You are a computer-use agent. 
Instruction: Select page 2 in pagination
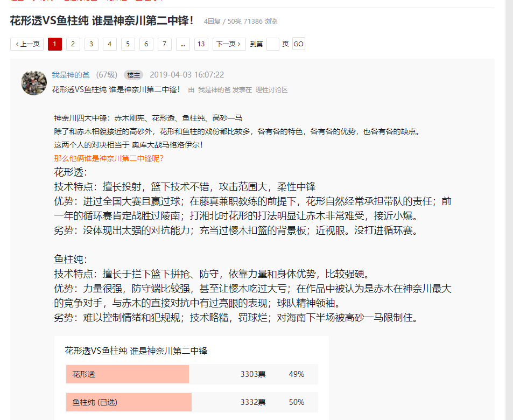[x=73, y=44]
